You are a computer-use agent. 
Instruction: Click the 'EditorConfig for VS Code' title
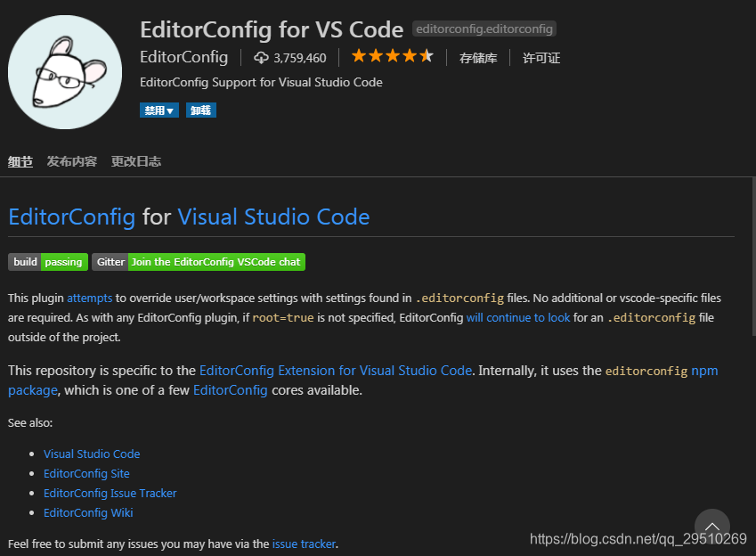(x=272, y=29)
